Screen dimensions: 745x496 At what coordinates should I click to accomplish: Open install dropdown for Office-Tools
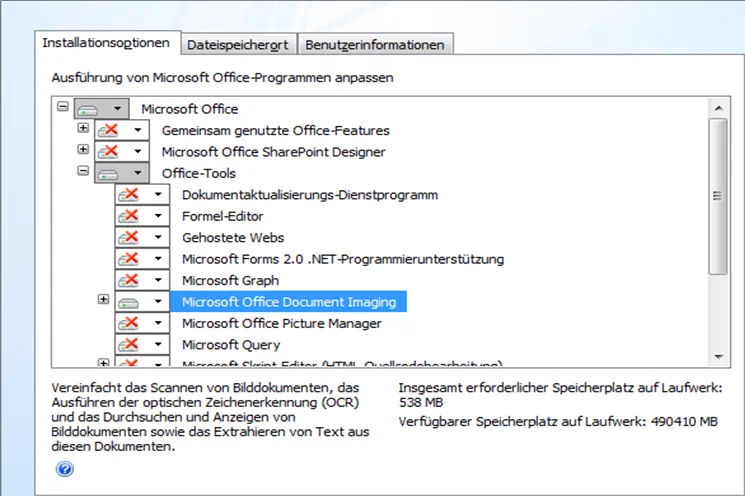tap(138, 172)
